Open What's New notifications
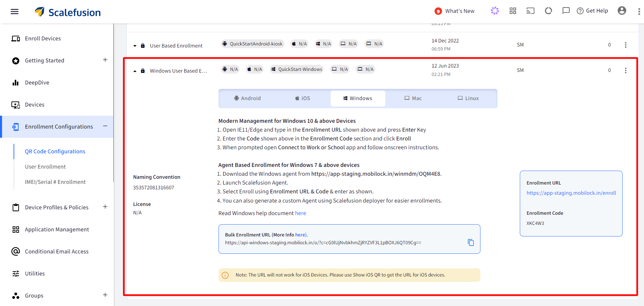 tap(455, 11)
